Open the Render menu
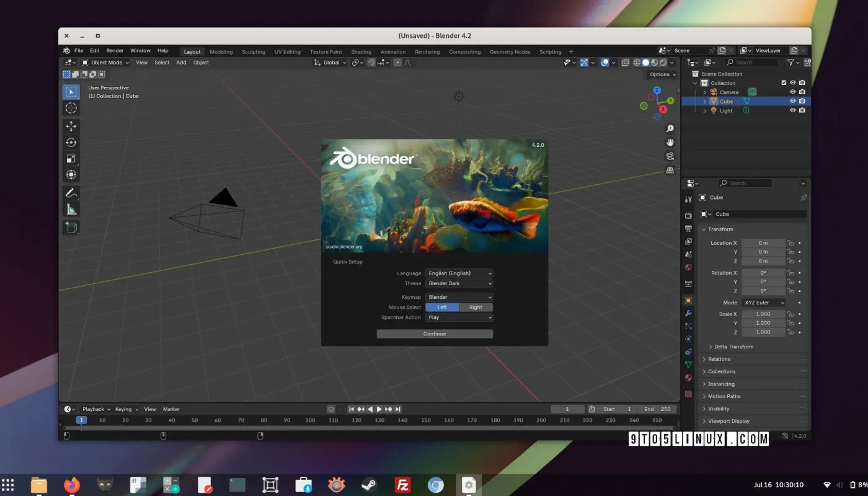This screenshot has width=868, height=496. click(115, 51)
